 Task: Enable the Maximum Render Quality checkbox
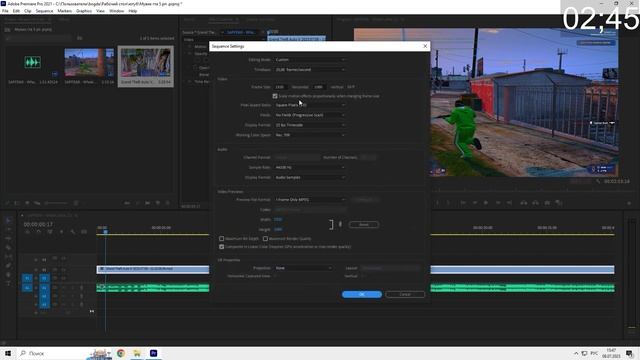tap(265, 238)
